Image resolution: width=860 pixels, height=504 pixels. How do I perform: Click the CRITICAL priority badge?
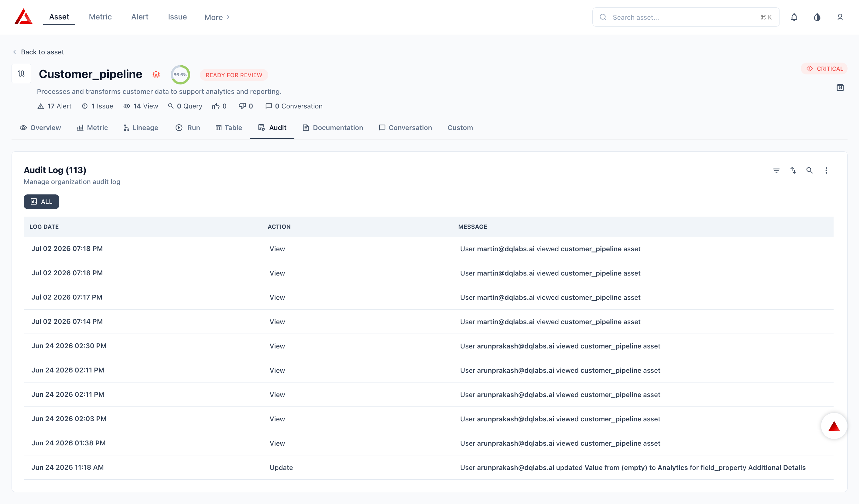(x=825, y=69)
